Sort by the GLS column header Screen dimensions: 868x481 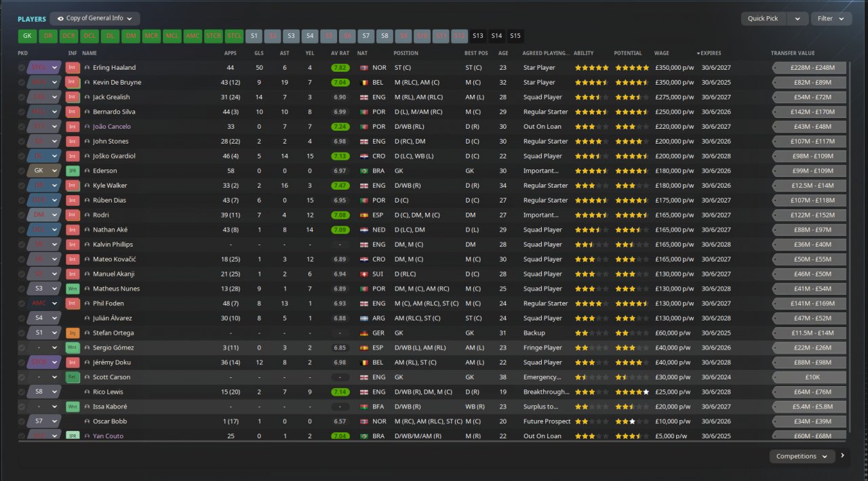[x=259, y=53]
